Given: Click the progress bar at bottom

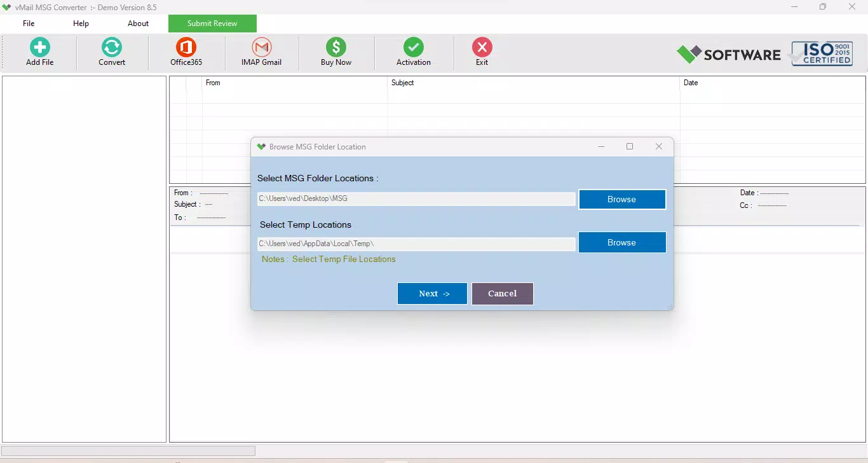Looking at the screenshot, I should 128,451.
